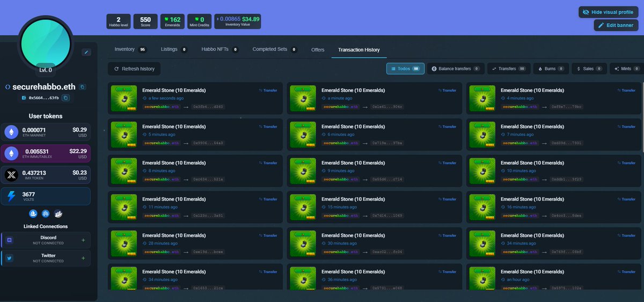
Task: Click the securehabbo.eth username heading
Action: (x=45, y=86)
